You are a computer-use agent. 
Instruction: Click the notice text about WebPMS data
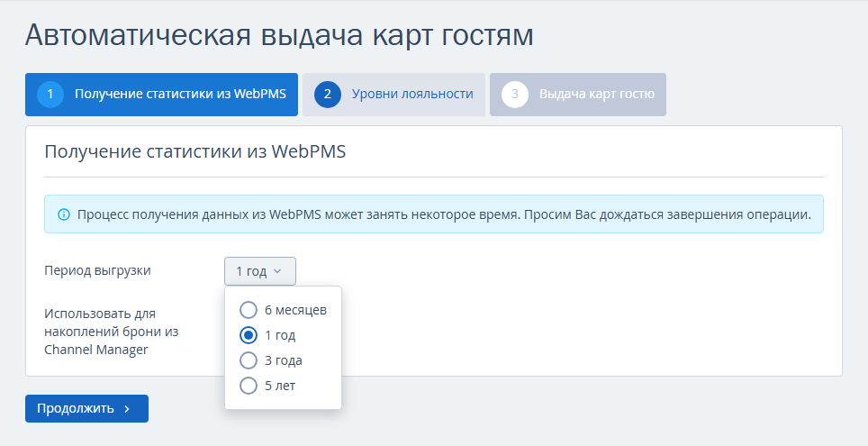click(x=444, y=214)
